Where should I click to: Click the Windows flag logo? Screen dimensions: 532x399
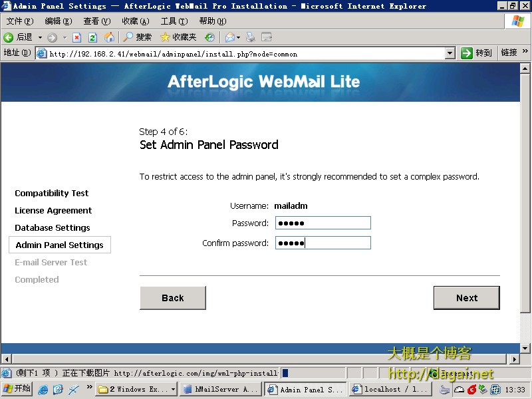point(518,21)
